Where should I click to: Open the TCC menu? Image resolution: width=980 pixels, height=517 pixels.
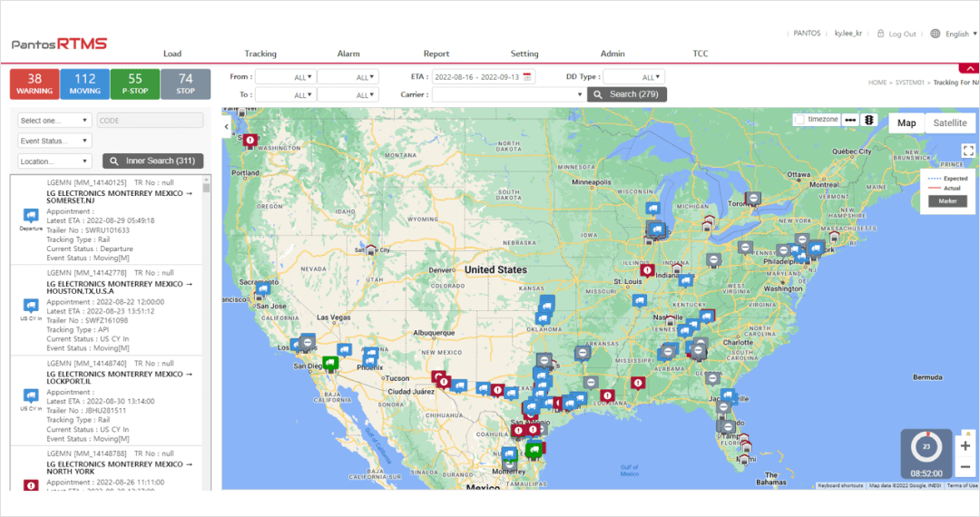click(x=701, y=54)
